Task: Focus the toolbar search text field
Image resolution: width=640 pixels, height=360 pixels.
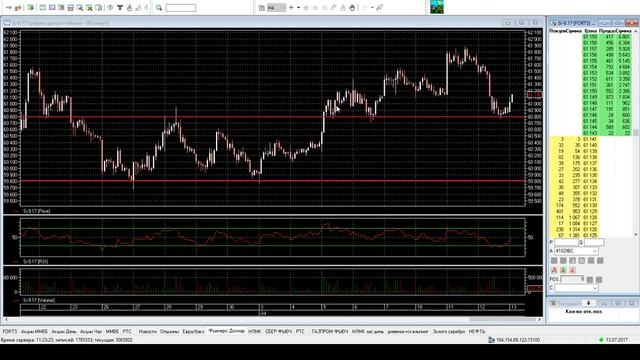Action: tap(181, 8)
